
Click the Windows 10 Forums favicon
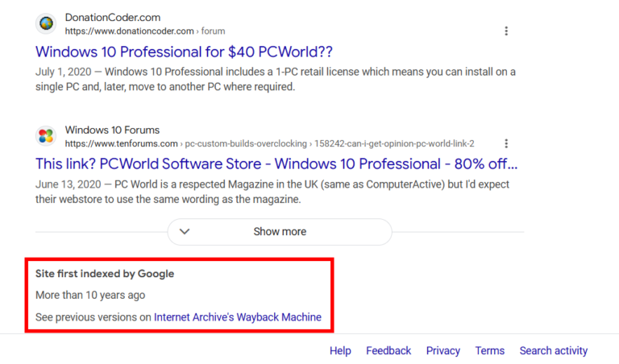point(46,136)
